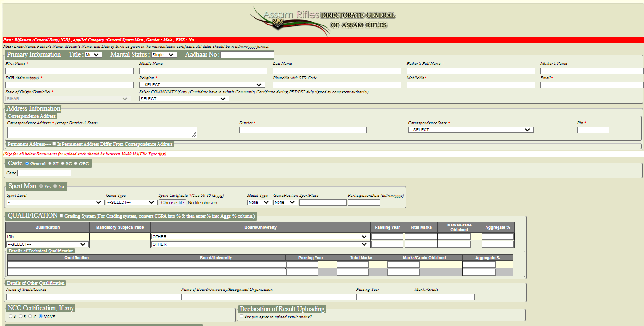644x326 pixels.
Task: Open the Religion dropdown
Action: click(202, 84)
